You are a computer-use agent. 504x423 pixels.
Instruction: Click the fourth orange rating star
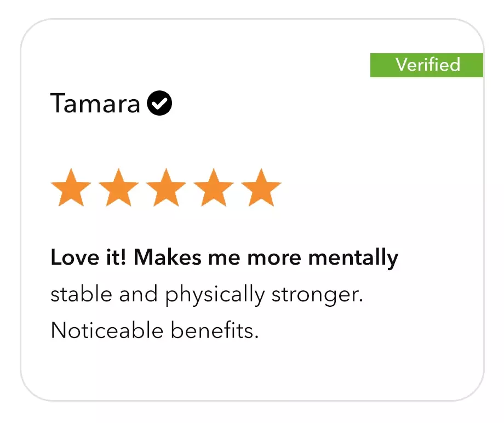point(214,188)
